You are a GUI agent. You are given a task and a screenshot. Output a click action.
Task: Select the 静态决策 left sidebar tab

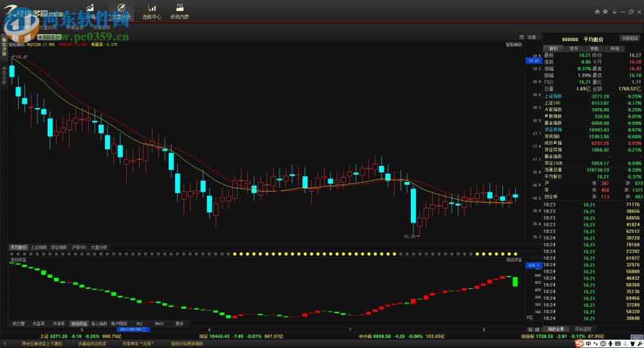click(4, 47)
